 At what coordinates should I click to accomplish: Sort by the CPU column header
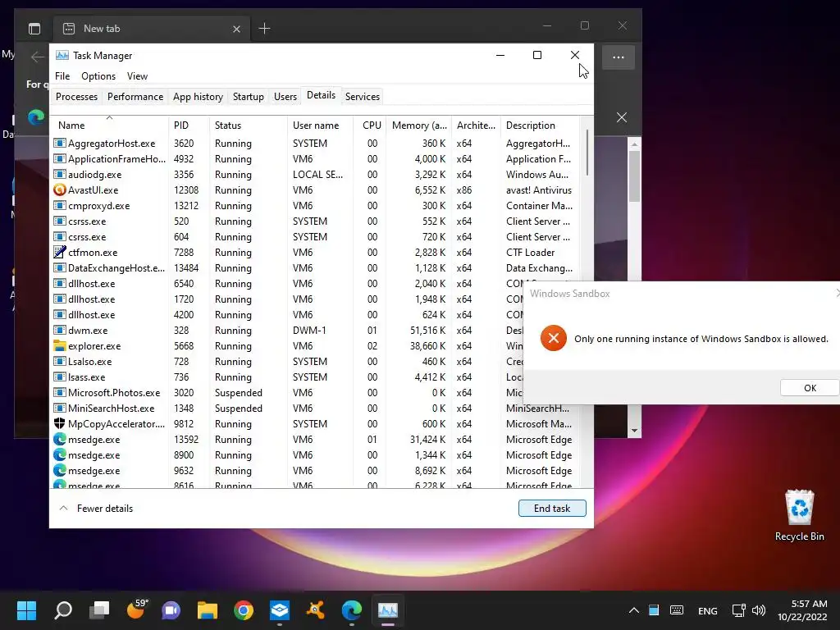tap(370, 126)
